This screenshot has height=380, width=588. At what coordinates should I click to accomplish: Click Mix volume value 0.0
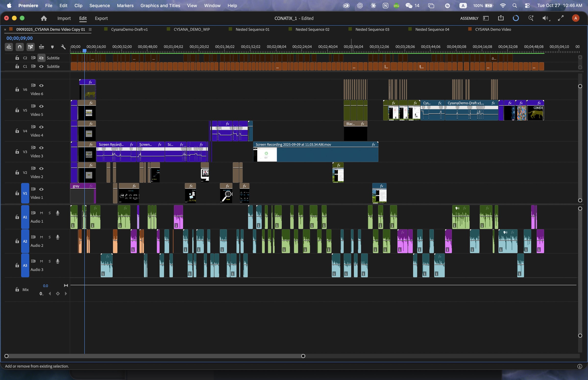pos(45,286)
